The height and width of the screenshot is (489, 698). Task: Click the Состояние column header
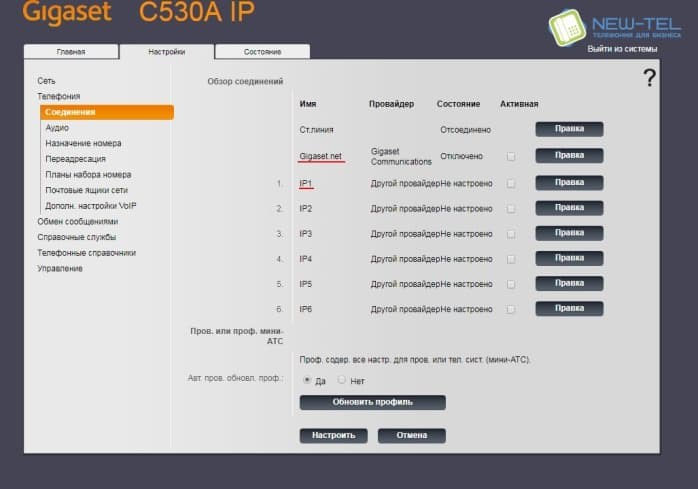(459, 104)
